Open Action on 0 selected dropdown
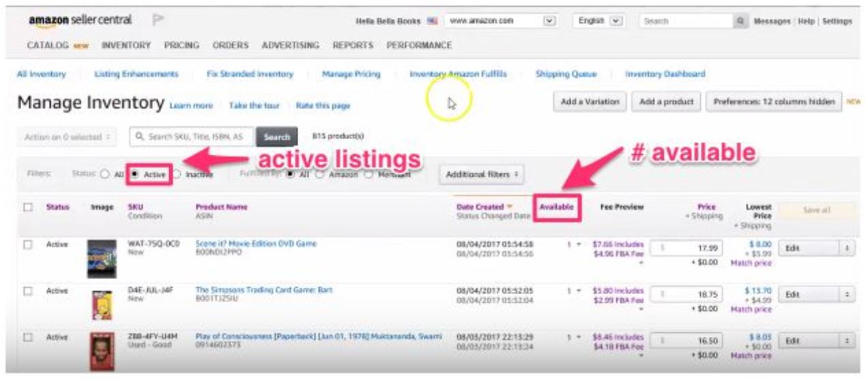Image resolution: width=868 pixels, height=384 pixels. click(x=67, y=137)
